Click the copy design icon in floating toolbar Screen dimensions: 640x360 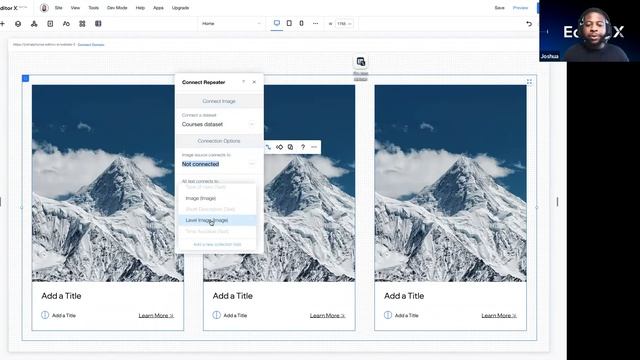pyautogui.click(x=290, y=147)
